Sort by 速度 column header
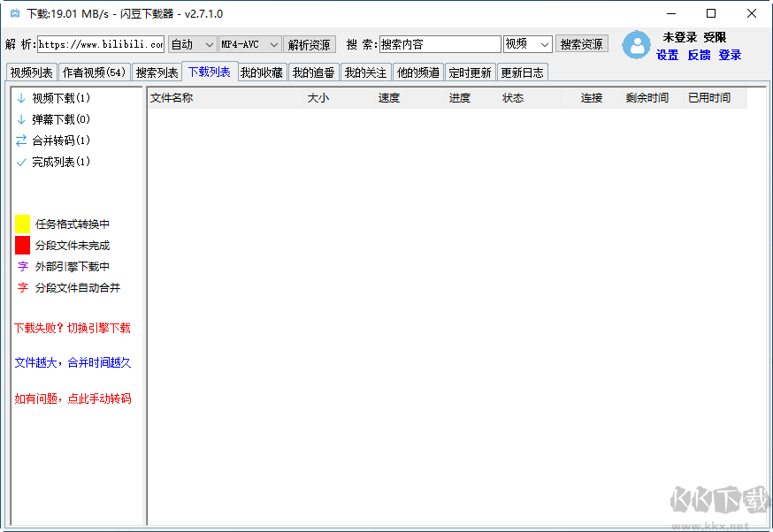Image resolution: width=773 pixels, height=532 pixels. pyautogui.click(x=410, y=98)
